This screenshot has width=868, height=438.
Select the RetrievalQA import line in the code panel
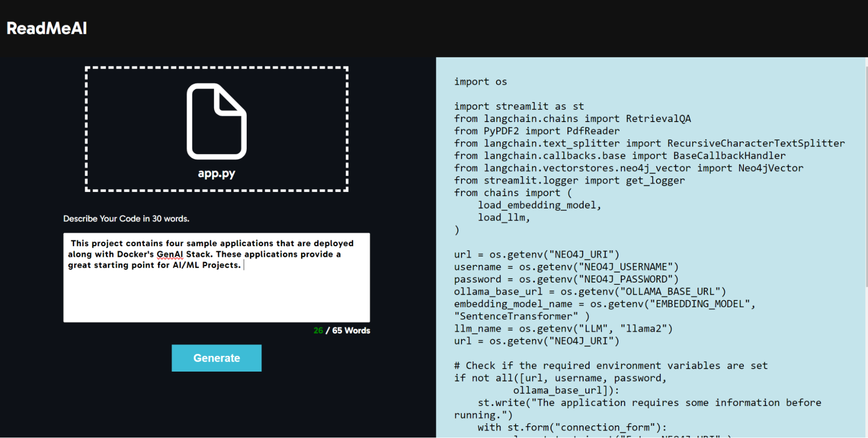[572, 119]
